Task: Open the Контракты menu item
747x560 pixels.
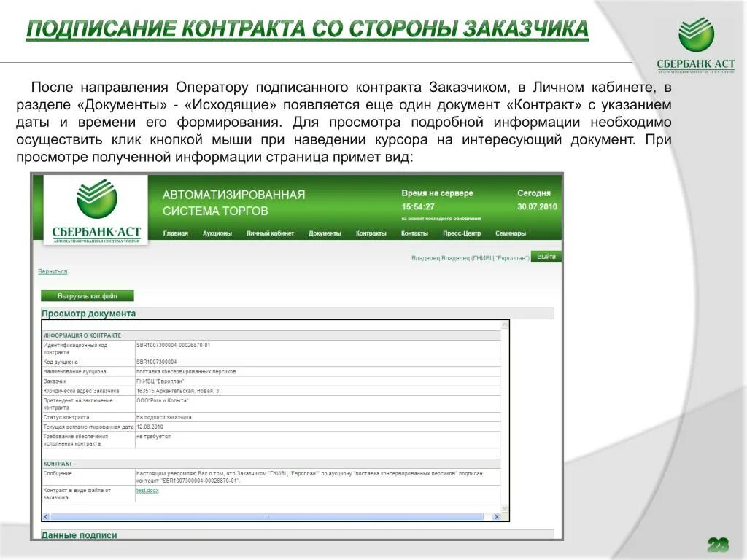Action: click(x=371, y=233)
